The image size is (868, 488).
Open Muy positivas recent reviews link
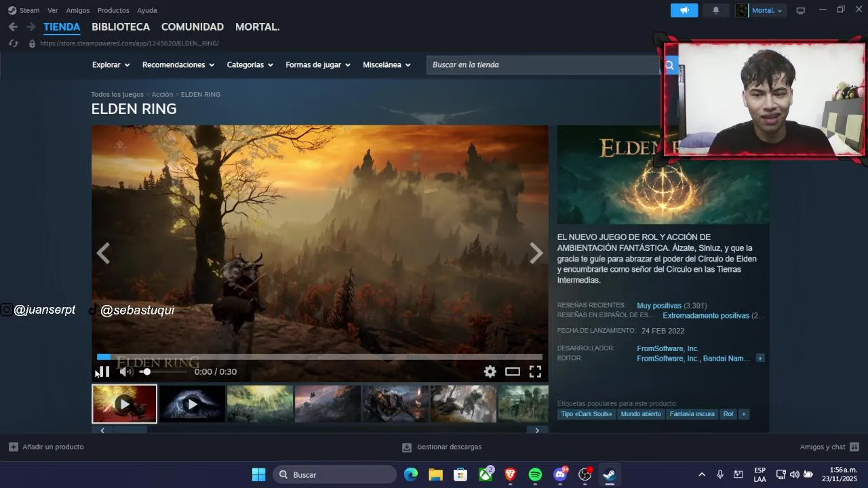[x=659, y=306]
